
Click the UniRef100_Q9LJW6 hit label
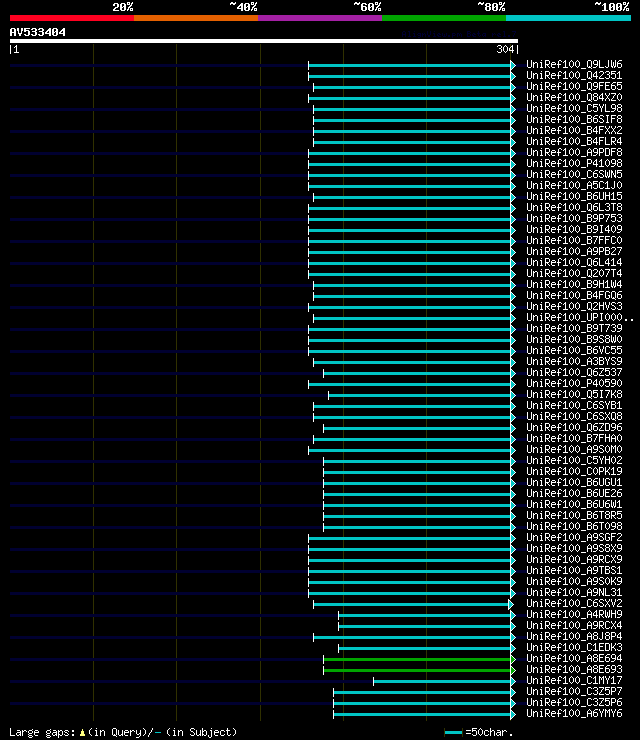[574, 64]
